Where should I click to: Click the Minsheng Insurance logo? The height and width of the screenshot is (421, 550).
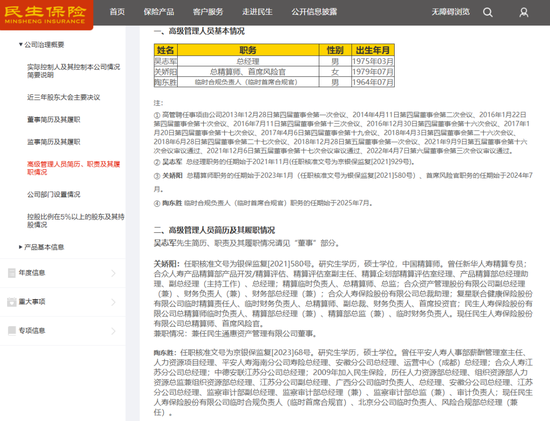(45, 15)
